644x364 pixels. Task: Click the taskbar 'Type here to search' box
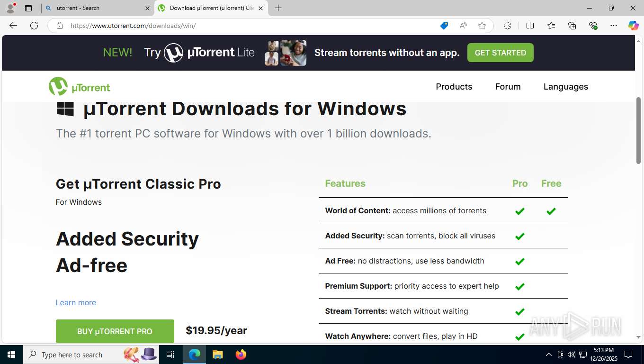(90, 355)
